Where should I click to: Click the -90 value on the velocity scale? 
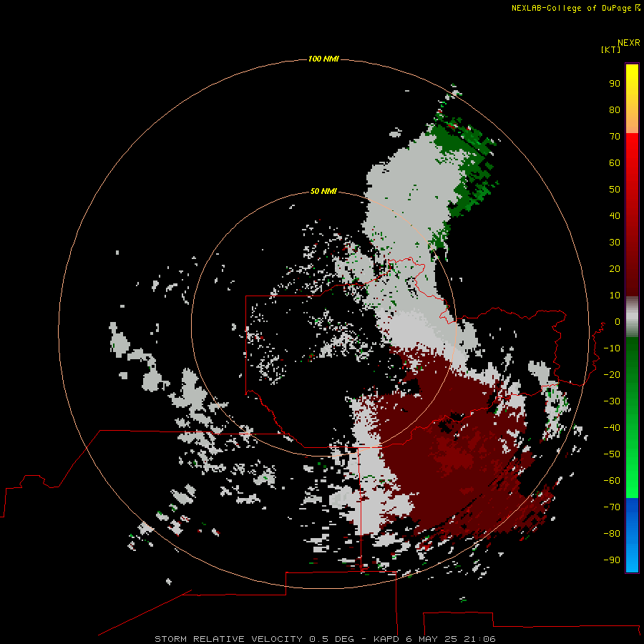point(612,560)
